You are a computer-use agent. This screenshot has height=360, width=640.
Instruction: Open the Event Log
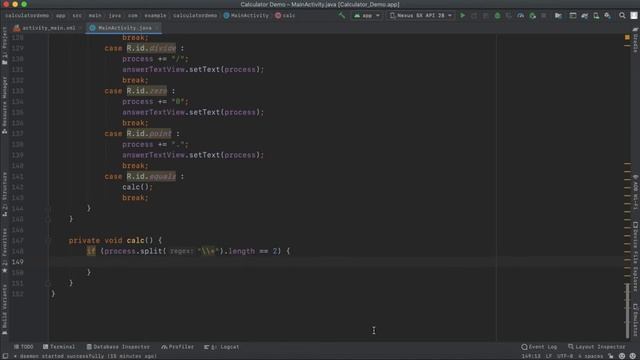539,347
